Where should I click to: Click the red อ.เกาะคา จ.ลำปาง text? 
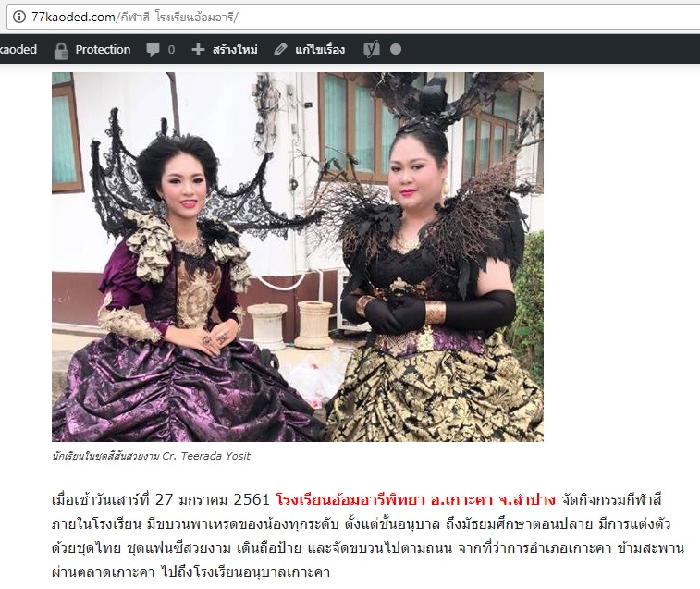point(493,499)
